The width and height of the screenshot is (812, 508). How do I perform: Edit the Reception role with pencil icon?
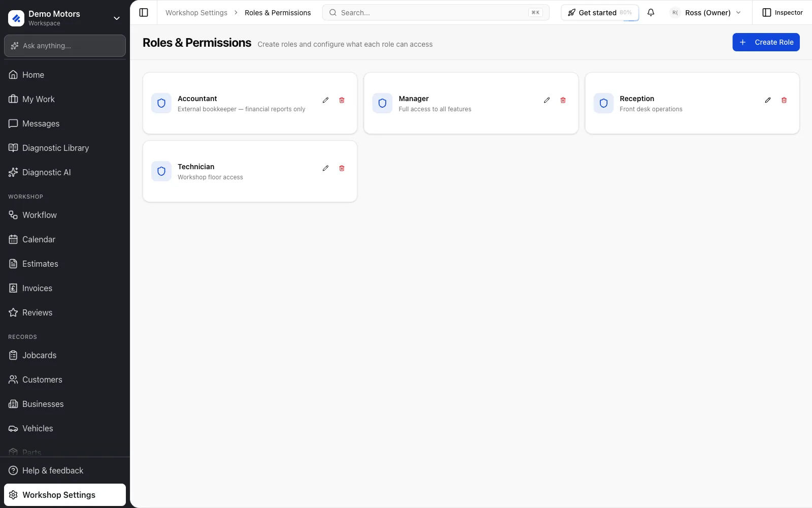(x=768, y=100)
